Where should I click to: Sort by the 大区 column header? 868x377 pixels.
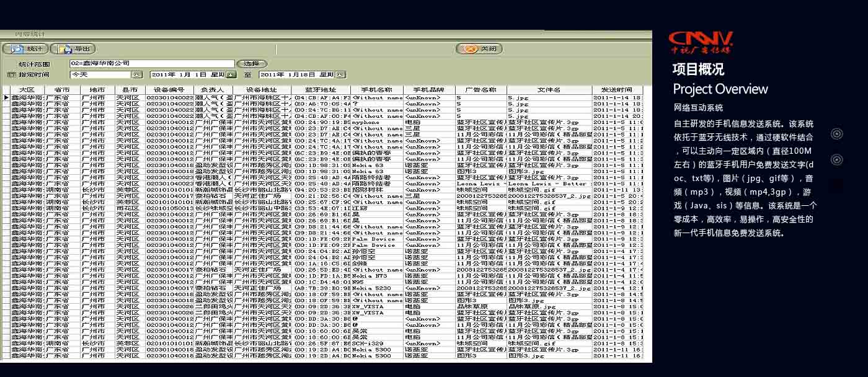click(27, 90)
